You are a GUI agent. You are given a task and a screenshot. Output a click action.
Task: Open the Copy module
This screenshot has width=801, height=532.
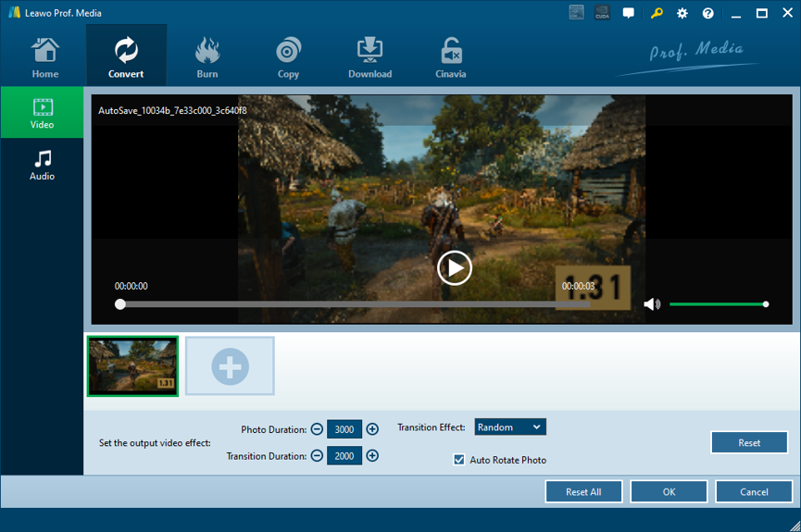(x=288, y=56)
